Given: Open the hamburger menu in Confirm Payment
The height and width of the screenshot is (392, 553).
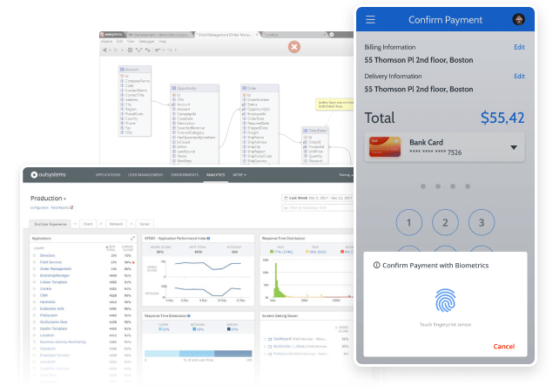Looking at the screenshot, I should 370,20.
